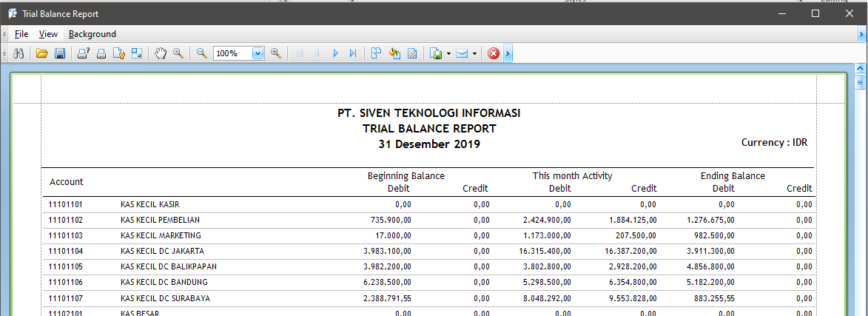Click the value 4.856.800,00

point(711,266)
